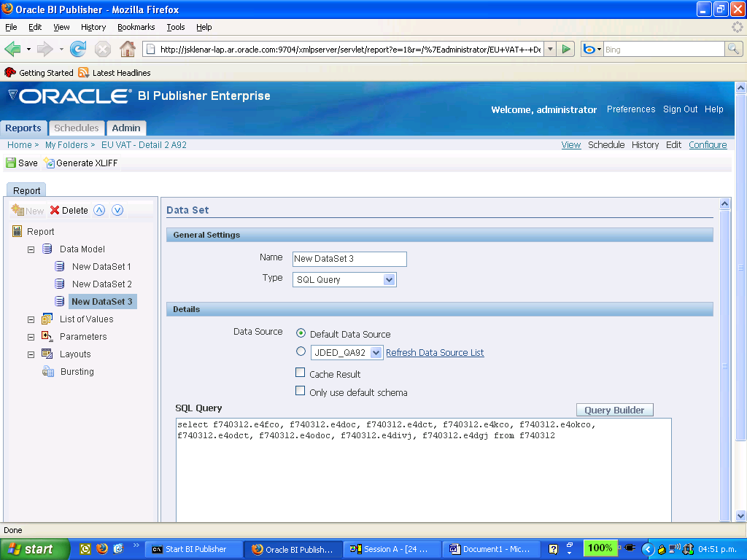Click the New DataSet 2 icon

(x=60, y=284)
